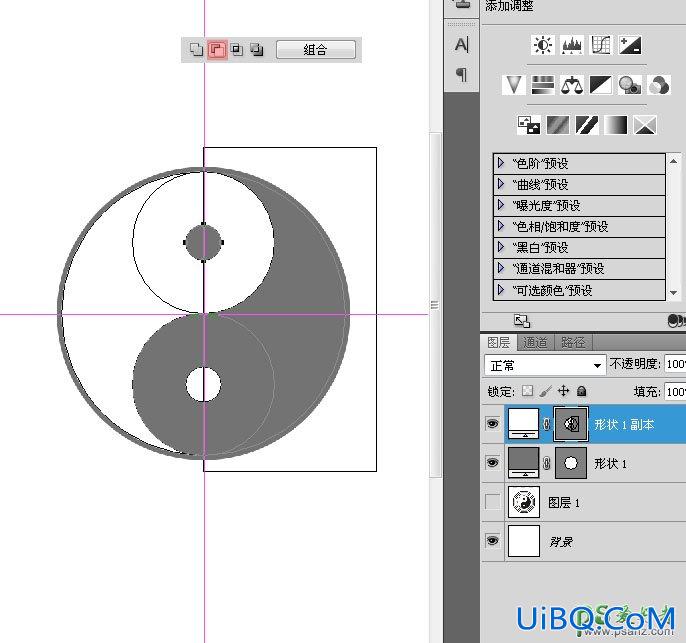The image size is (686, 643).
Task: Add a Hue/Saturation adjustment
Action: [x=542, y=84]
